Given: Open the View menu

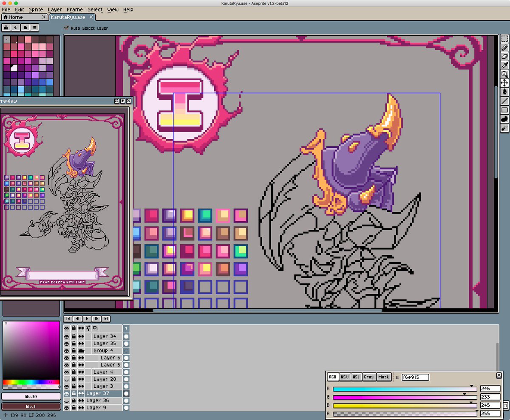Looking at the screenshot, I should (113, 9).
